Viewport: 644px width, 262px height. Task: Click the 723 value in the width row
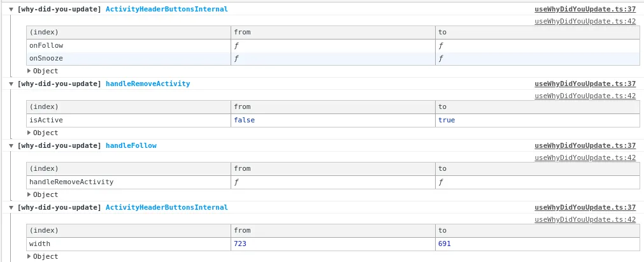240,244
